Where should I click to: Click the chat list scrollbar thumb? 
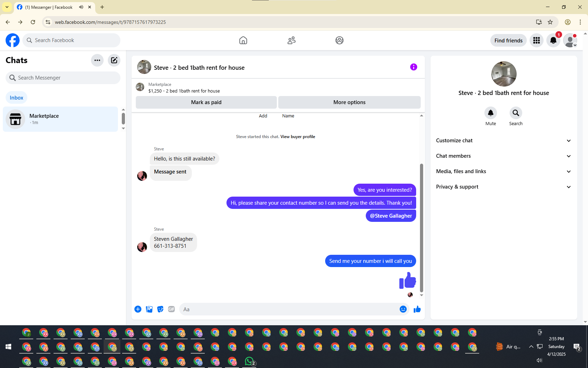coord(123,118)
